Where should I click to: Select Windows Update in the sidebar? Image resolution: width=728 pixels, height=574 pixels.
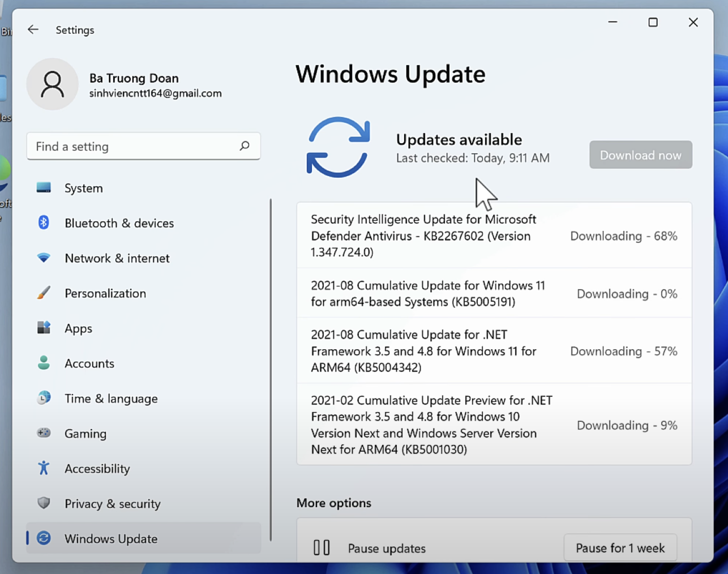(143, 538)
